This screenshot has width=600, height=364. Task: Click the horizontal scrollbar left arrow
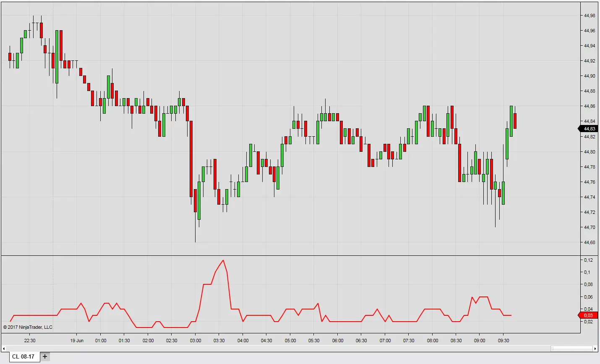(x=4, y=348)
